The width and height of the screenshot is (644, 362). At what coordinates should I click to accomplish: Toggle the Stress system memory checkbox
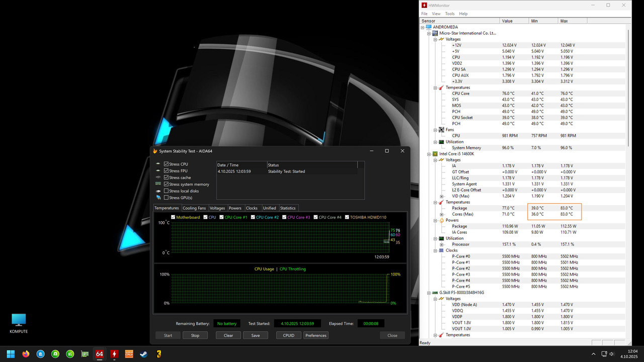(x=167, y=184)
